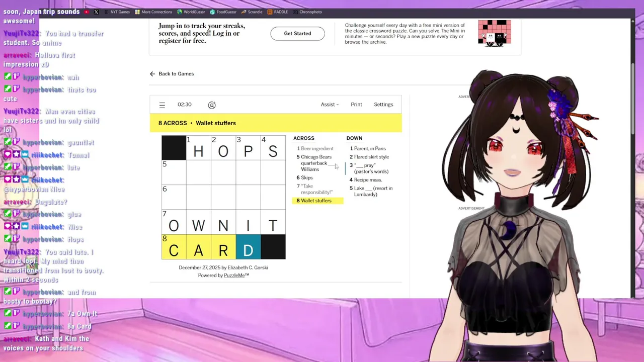Click the account avatar icon beside timer
Image resolution: width=644 pixels, height=362 pixels.
[x=212, y=105]
